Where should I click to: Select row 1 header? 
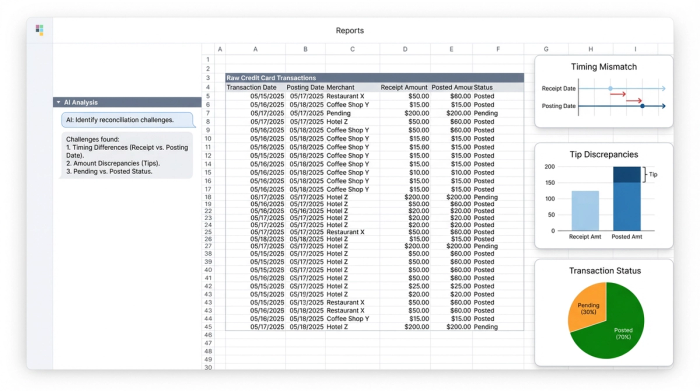pyautogui.click(x=208, y=59)
